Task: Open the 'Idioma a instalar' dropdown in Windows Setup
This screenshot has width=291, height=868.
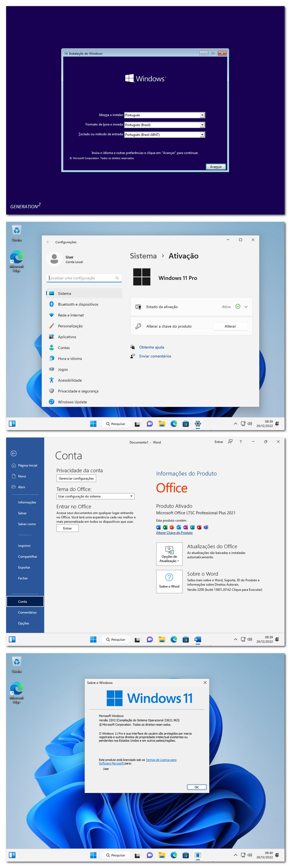Action: pos(164,115)
